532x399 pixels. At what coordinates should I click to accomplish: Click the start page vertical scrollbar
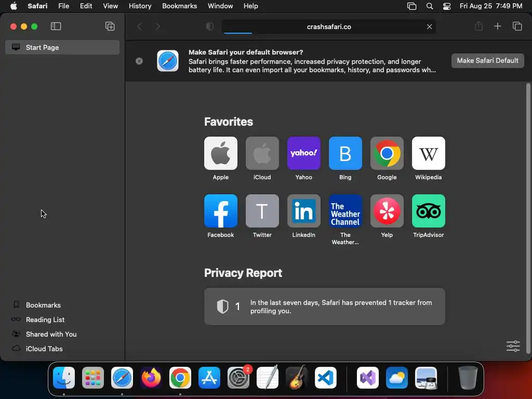tap(528, 218)
